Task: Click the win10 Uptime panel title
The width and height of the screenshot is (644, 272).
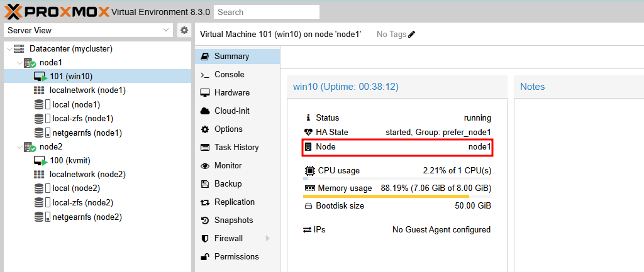Action: (x=346, y=87)
